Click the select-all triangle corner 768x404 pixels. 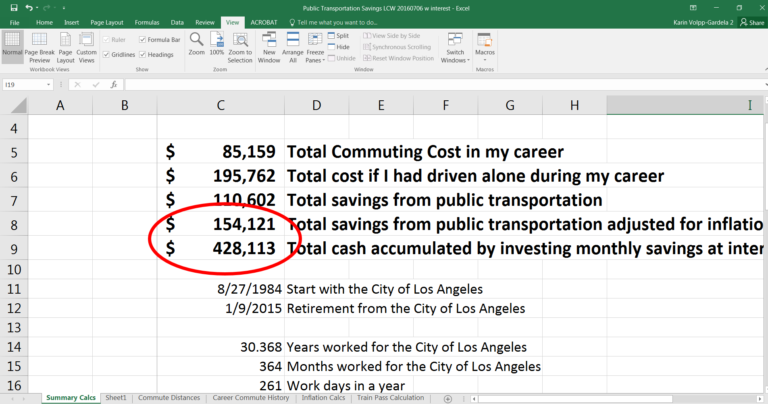click(x=18, y=105)
